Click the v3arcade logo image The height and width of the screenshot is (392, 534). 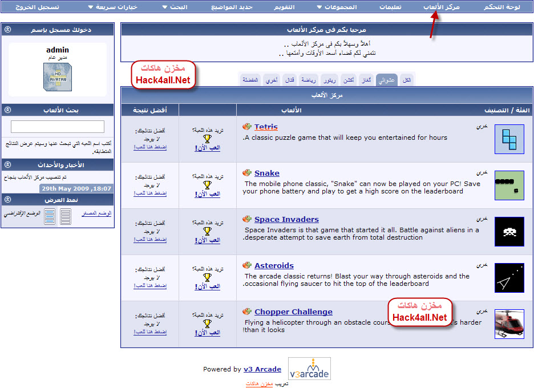click(309, 369)
